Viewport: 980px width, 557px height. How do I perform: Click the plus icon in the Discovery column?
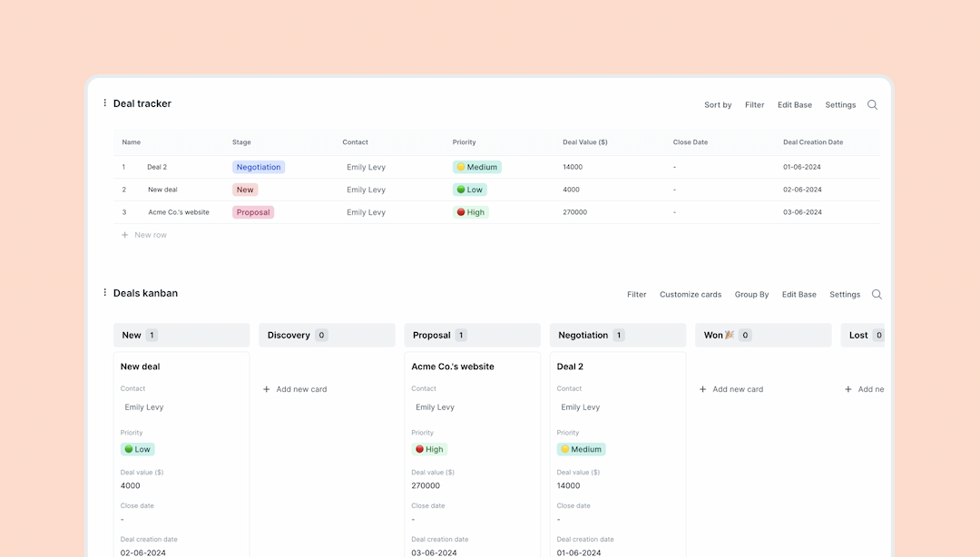[264, 388]
